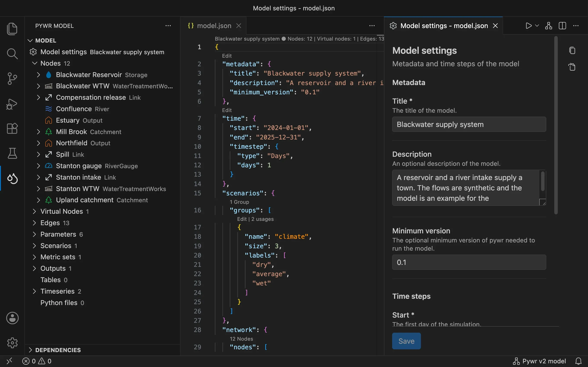Viewport: 588px width, 367px height.
Task: Click the Minimum version input field
Action: click(469, 262)
